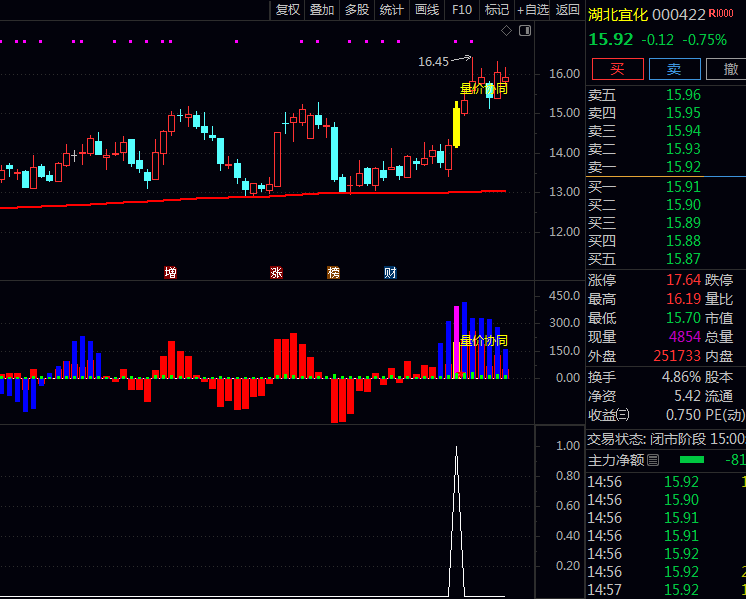Select 卖一 price 15.92
The width and height of the screenshot is (746, 599).
point(683,167)
